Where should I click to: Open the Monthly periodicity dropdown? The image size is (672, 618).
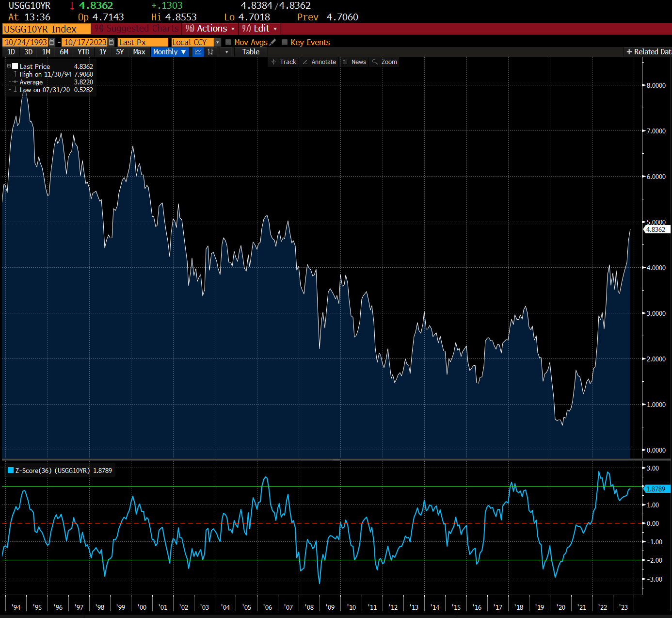pos(170,52)
